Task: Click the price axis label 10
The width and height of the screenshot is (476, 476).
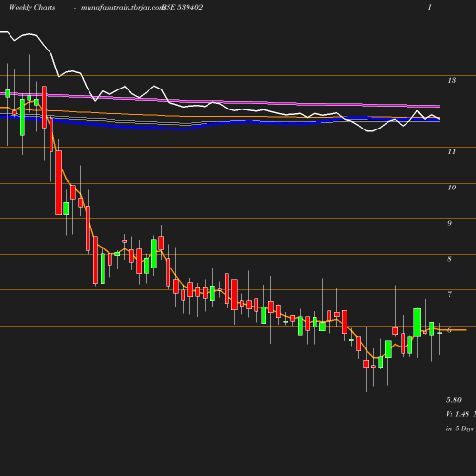Action: click(x=452, y=188)
